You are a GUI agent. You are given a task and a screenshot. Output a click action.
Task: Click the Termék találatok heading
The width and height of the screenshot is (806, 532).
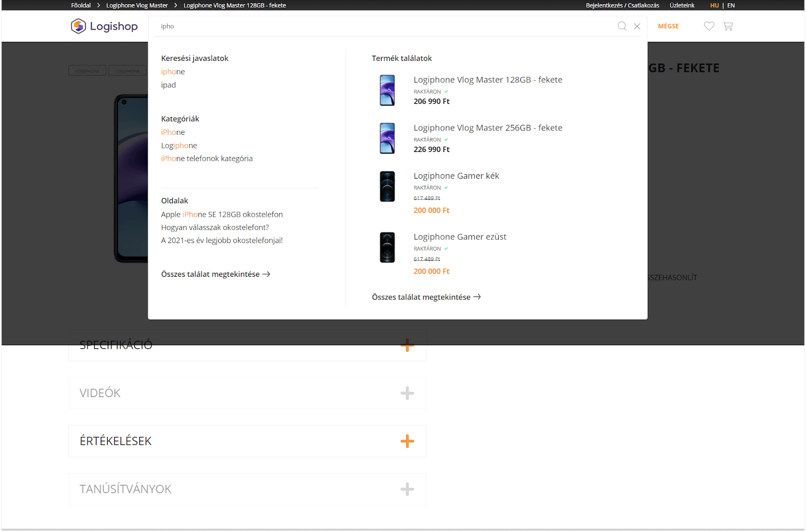pyautogui.click(x=401, y=58)
